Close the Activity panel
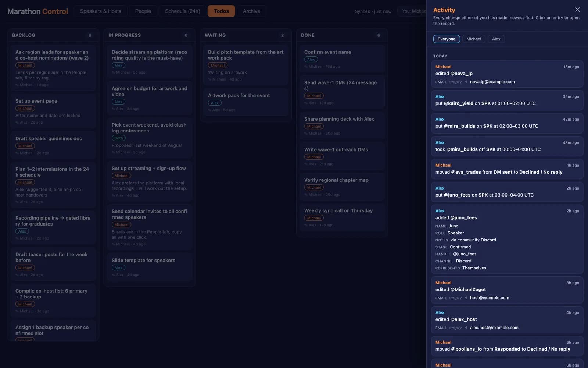 [577, 10]
